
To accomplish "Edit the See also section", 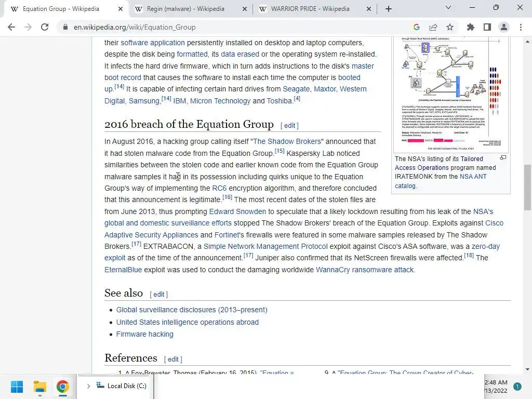I will click(x=159, y=295).
